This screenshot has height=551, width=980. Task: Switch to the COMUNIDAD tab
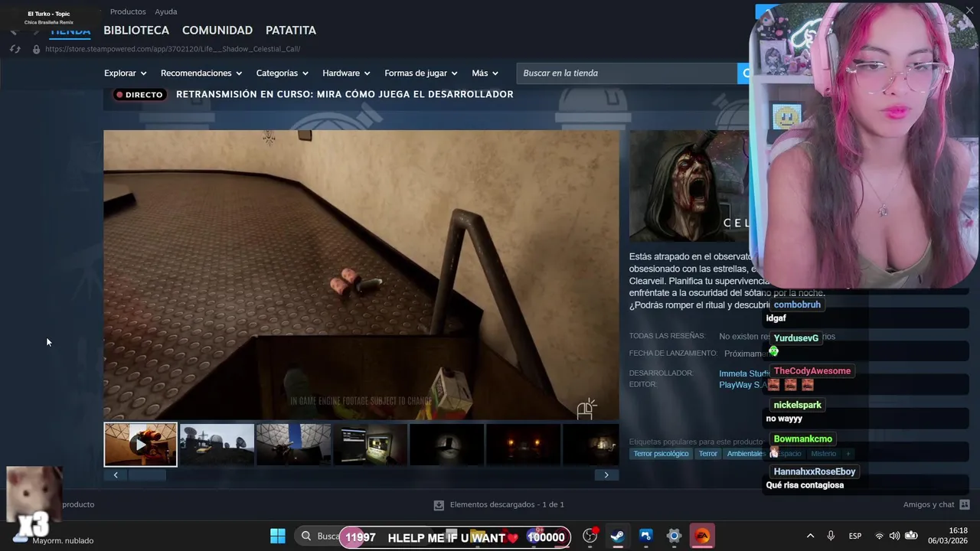pyautogui.click(x=217, y=31)
